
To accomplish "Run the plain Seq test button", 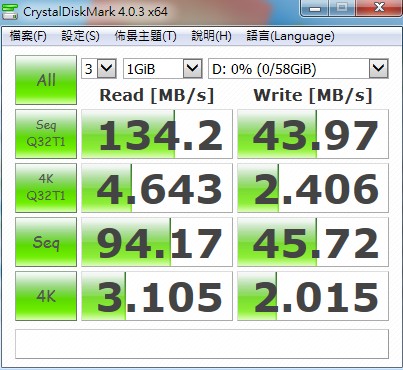I will pos(46,242).
